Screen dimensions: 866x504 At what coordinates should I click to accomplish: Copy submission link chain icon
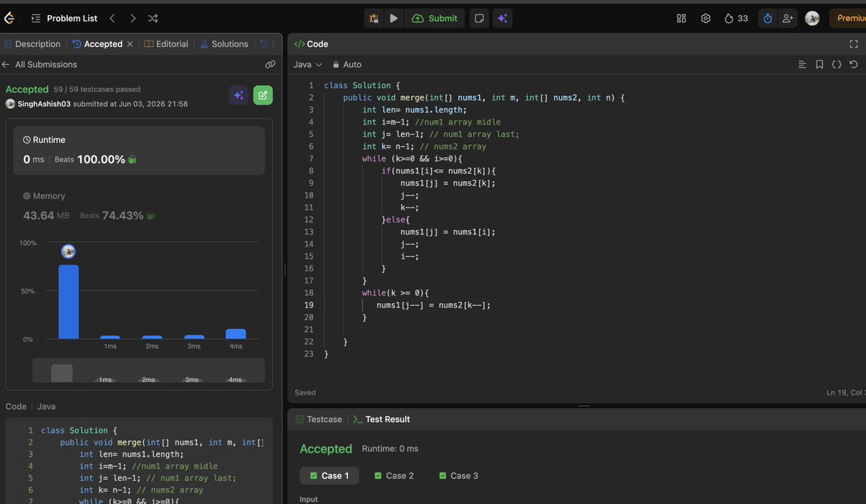270,64
